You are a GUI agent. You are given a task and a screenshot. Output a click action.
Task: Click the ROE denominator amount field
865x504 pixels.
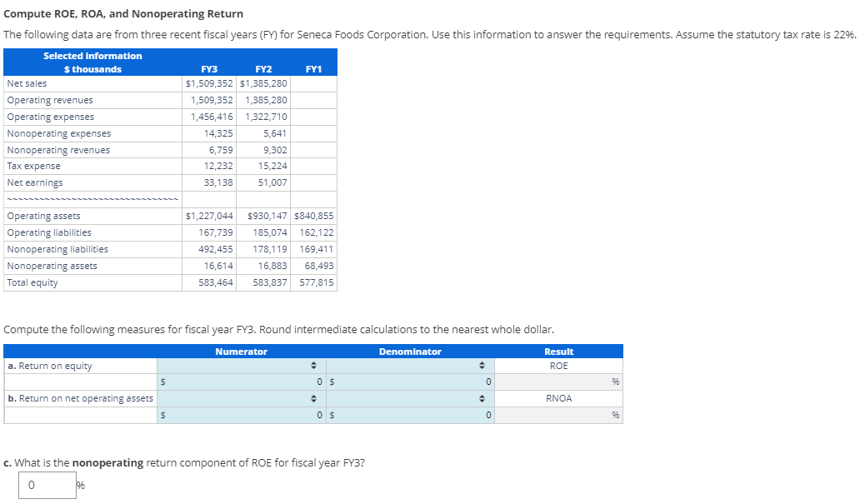click(x=410, y=382)
